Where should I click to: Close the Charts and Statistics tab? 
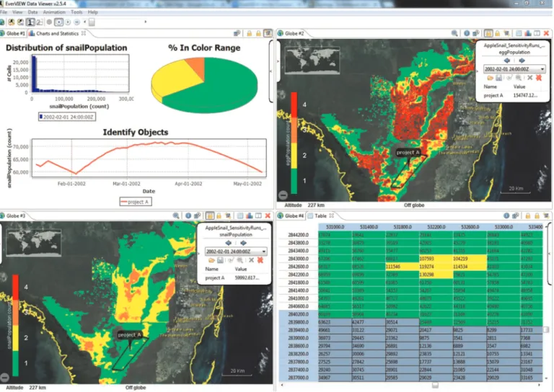point(84,33)
